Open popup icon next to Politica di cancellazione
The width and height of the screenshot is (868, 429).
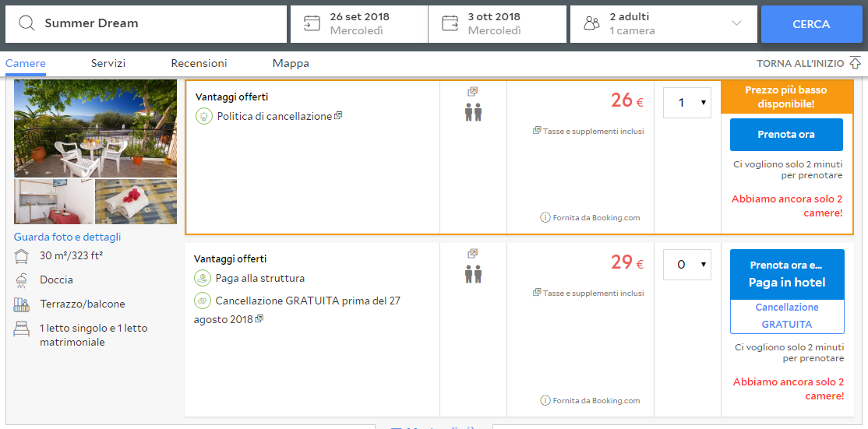338,116
